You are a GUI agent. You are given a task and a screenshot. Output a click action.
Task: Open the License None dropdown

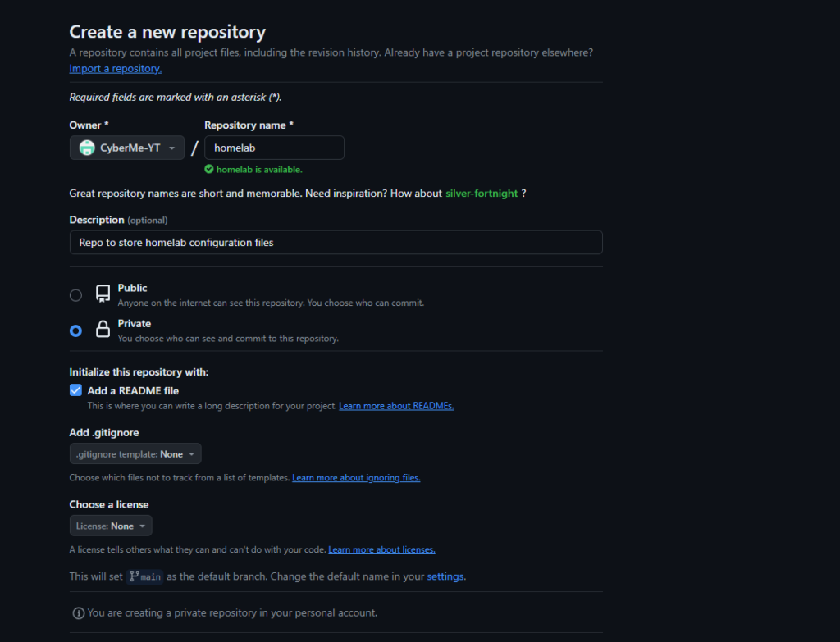pyautogui.click(x=111, y=526)
